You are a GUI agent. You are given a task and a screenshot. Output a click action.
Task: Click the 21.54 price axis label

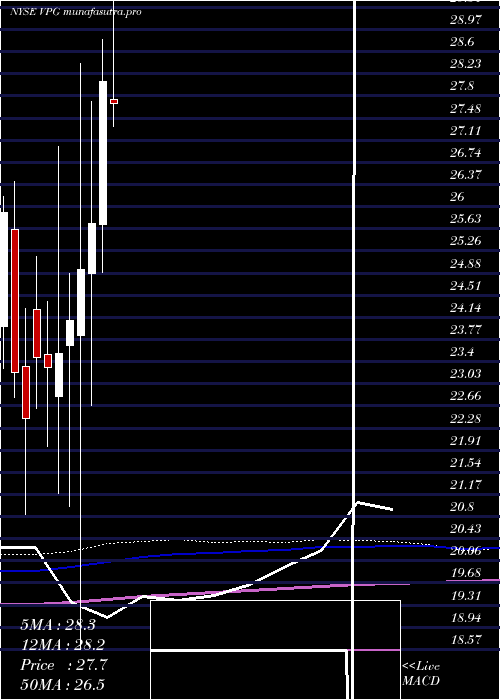pos(465,462)
